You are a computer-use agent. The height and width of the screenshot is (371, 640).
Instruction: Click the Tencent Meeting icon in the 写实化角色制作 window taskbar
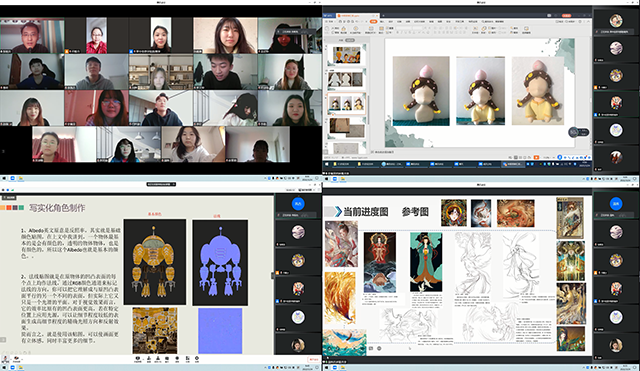13,367
